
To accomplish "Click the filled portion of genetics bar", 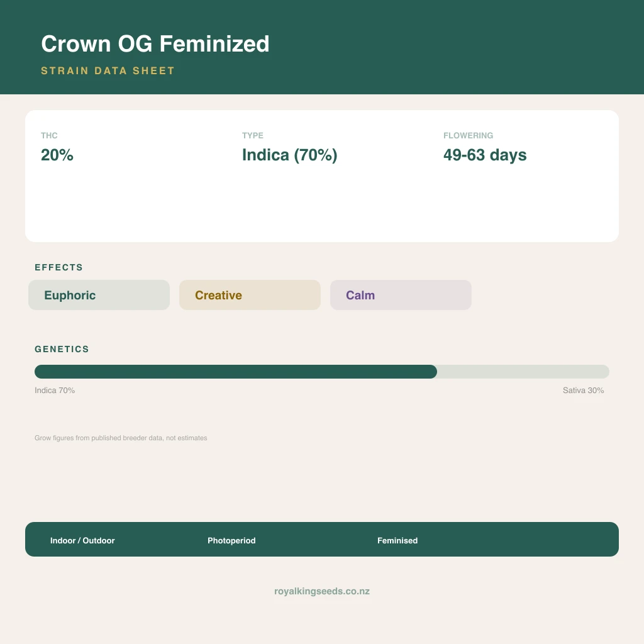I will 236,372.
